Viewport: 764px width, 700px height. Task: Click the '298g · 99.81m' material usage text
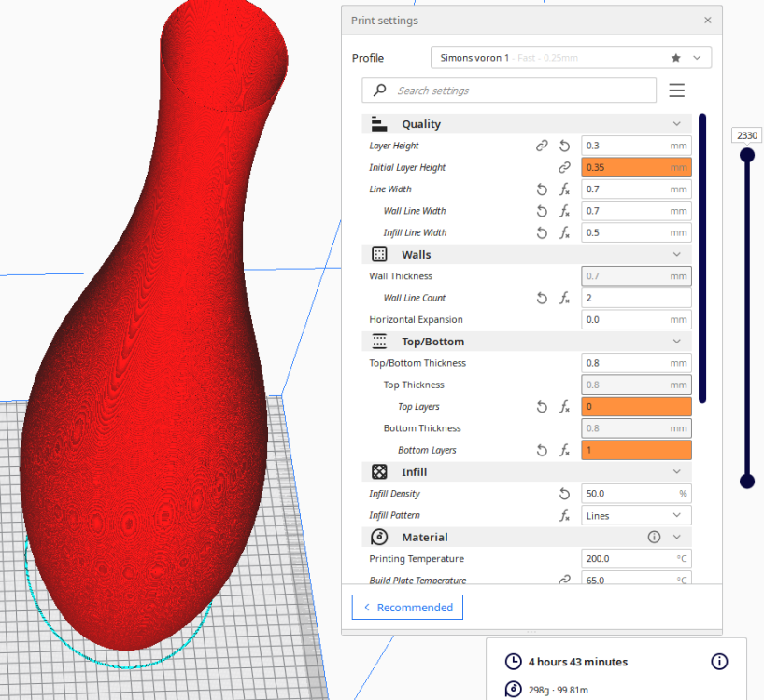(x=559, y=690)
